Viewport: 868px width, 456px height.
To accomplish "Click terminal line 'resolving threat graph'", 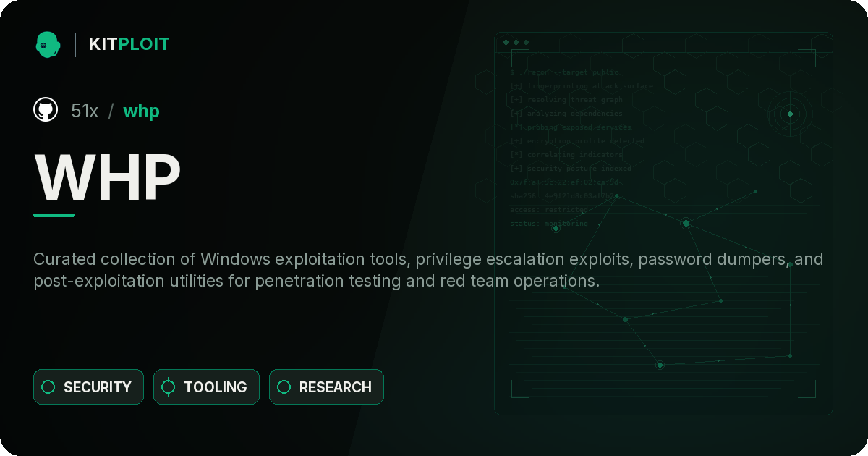I will pos(566,100).
